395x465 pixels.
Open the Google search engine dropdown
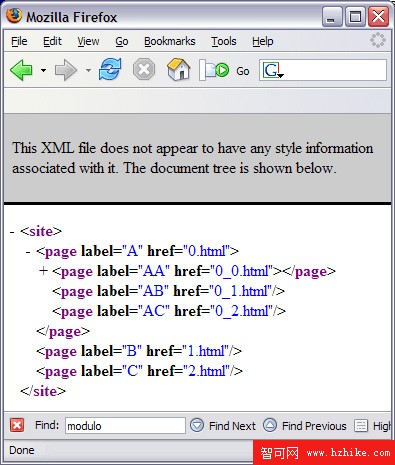(273, 70)
